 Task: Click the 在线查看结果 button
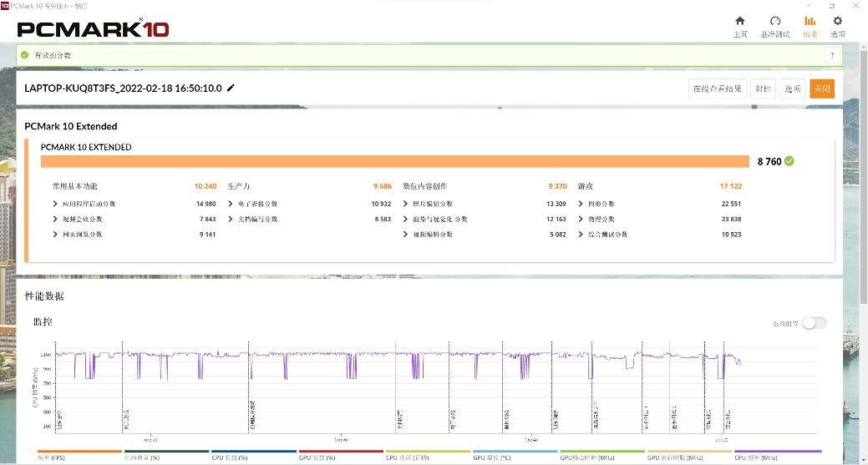coord(718,88)
